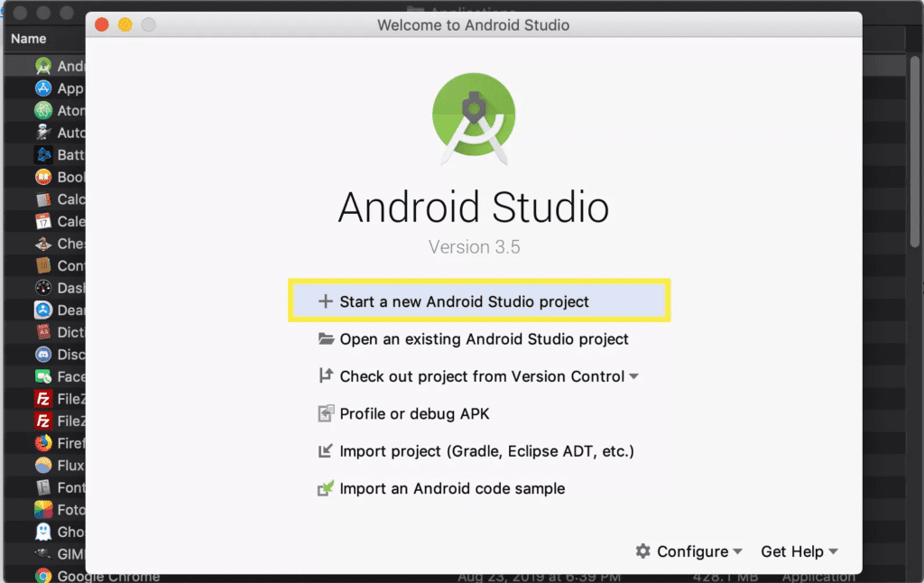This screenshot has height=583, width=924.
Task: Select Ghostery icon in Finder list
Action: point(43,532)
